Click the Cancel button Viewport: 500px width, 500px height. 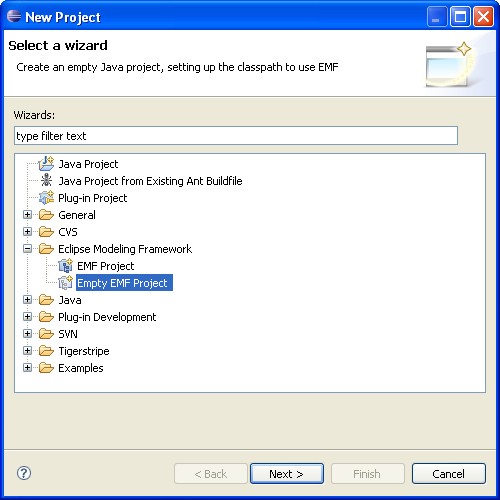pyautogui.click(x=449, y=473)
